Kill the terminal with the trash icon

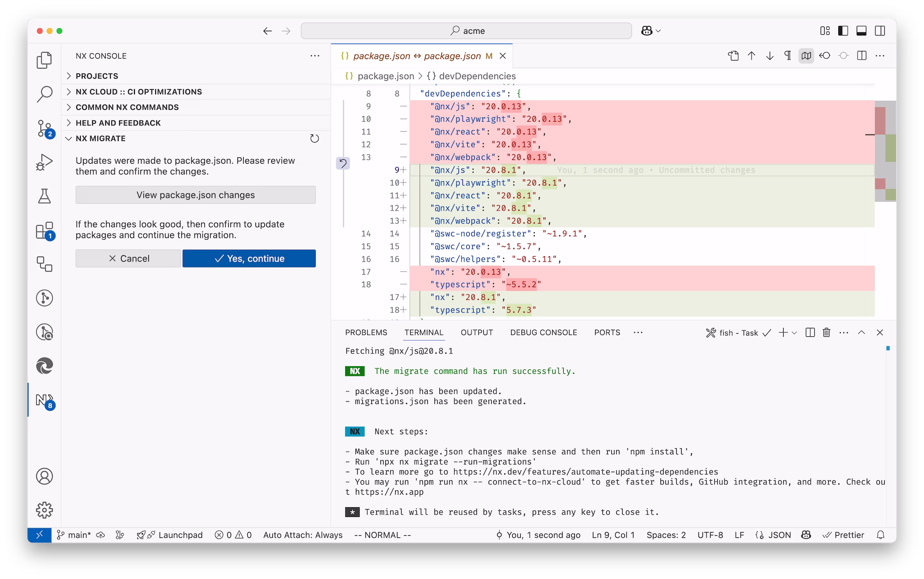[827, 332]
